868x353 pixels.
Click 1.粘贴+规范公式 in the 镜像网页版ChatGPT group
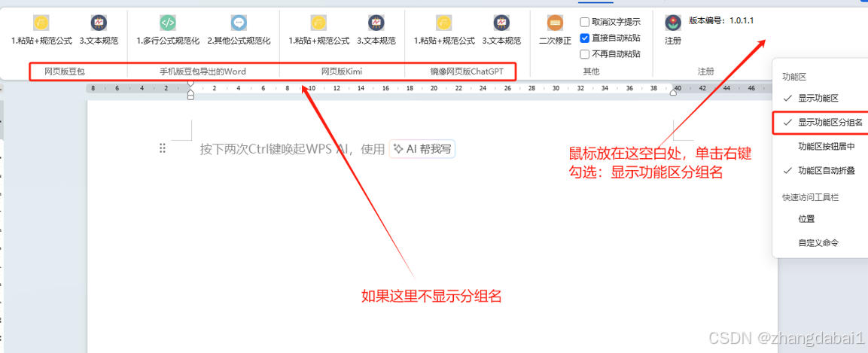444,30
